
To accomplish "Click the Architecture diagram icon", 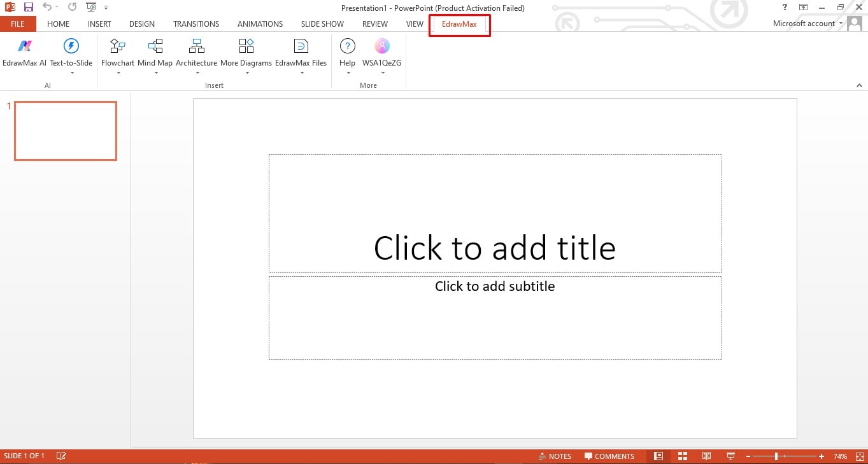I will (197, 46).
